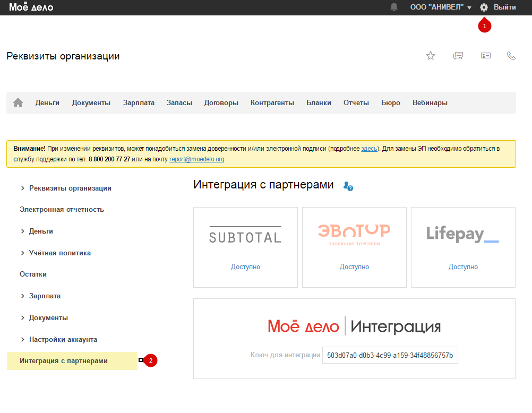Open the Договоры top menu
The width and height of the screenshot is (532, 413).
tap(221, 102)
